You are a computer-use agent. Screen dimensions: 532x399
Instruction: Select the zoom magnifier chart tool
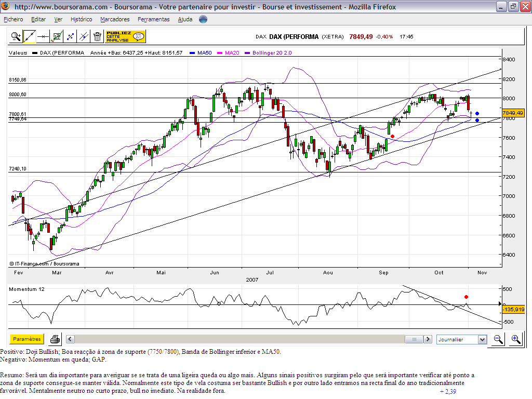16,36
